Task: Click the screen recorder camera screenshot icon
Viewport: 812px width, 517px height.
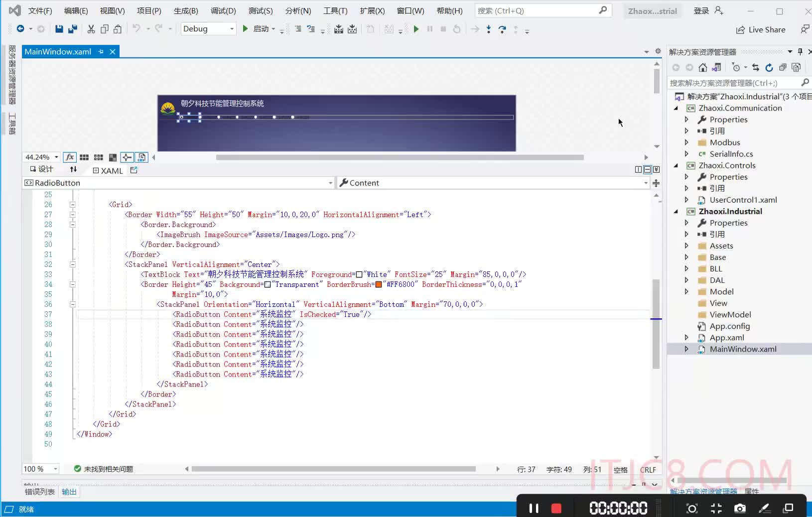Action: 740,508
